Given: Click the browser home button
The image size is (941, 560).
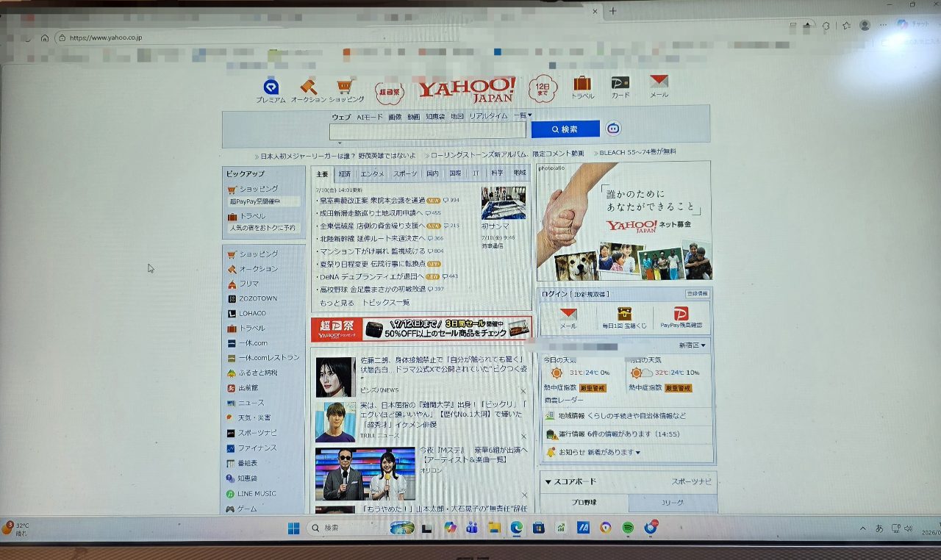Looking at the screenshot, I should pyautogui.click(x=45, y=38).
